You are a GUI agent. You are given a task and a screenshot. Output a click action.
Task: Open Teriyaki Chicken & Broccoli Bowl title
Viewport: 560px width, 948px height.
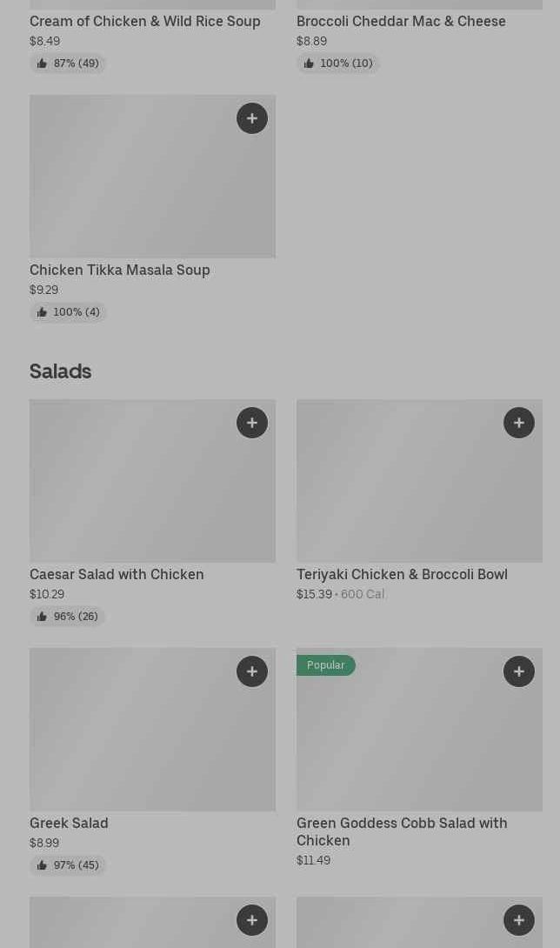click(x=402, y=574)
